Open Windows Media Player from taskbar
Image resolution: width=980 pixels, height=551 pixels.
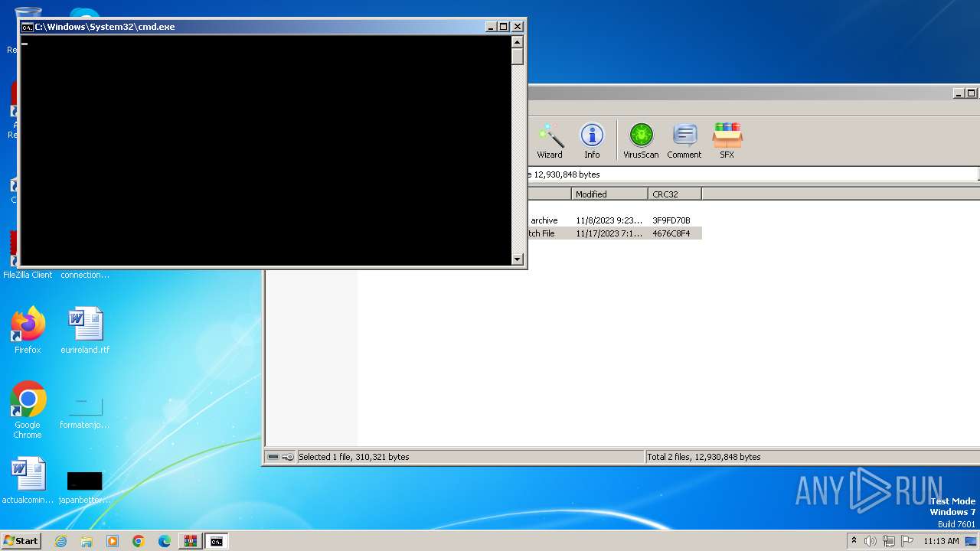click(113, 541)
